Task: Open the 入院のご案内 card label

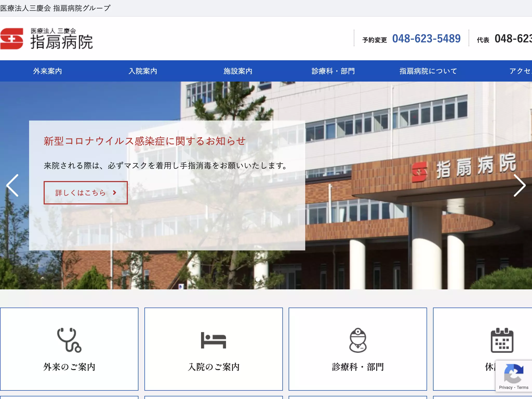Action: pos(214,367)
